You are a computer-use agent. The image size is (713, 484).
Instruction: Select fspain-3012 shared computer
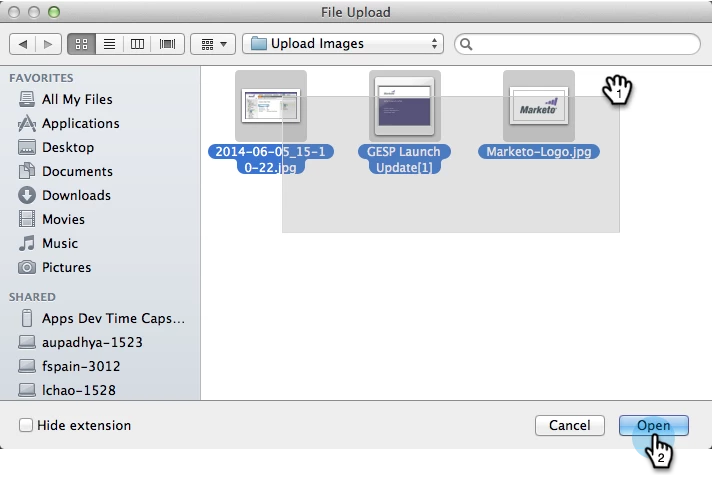coord(81,366)
